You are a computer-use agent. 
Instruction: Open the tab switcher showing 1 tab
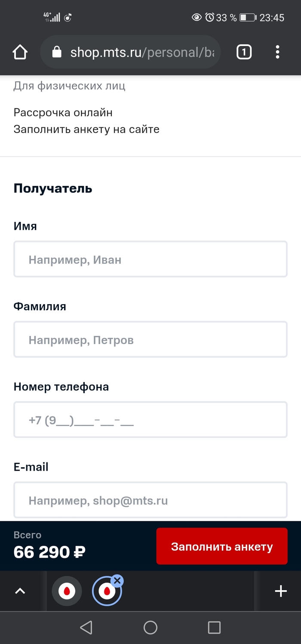click(x=244, y=52)
